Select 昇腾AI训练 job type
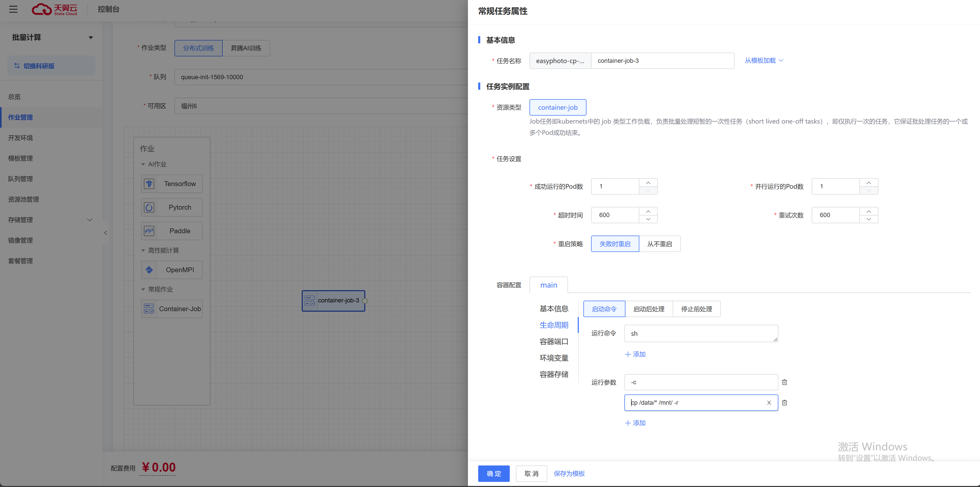 point(246,48)
